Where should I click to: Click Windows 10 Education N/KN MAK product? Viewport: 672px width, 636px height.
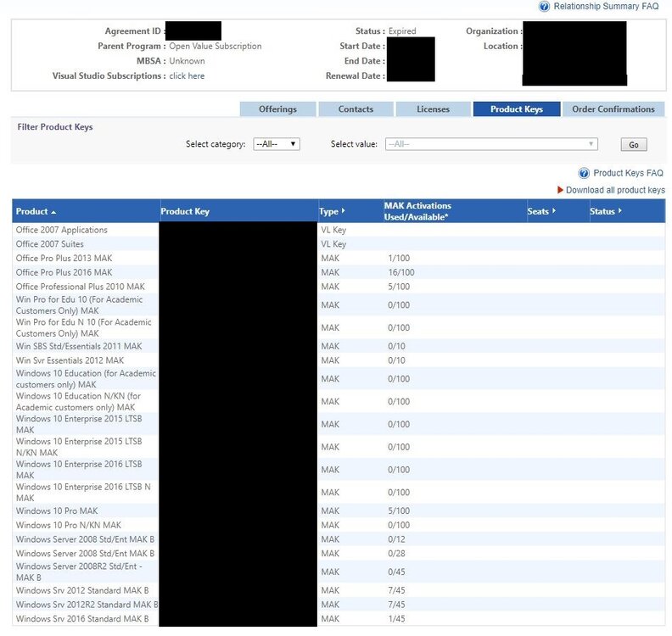[78, 401]
